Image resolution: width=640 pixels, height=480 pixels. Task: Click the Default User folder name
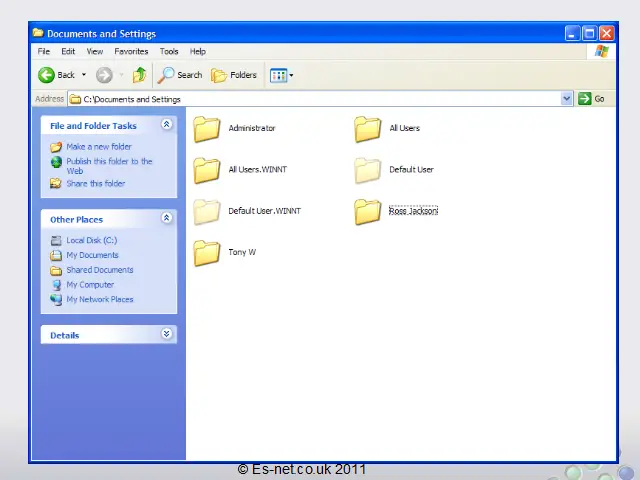pos(411,169)
